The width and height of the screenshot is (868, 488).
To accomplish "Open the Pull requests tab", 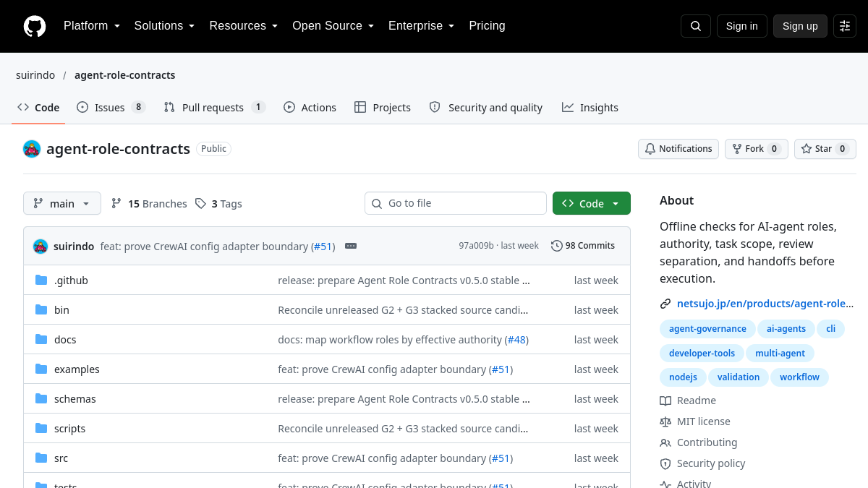I will (215, 107).
